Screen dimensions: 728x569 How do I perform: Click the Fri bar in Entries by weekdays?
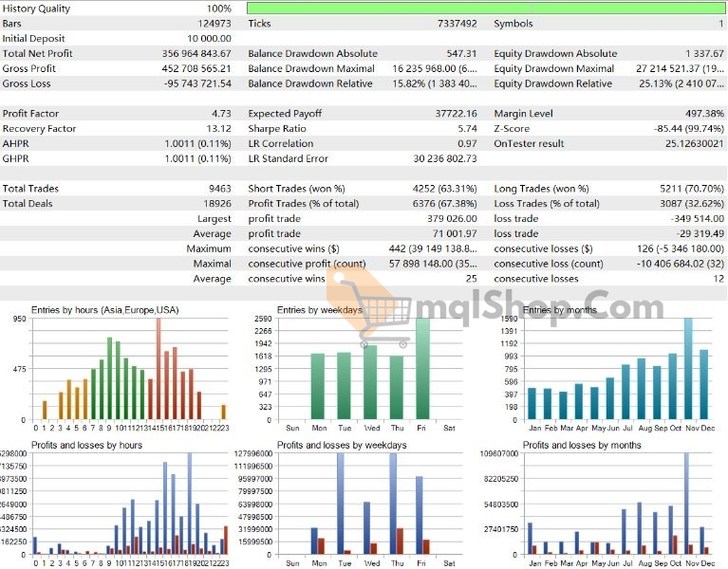422,369
